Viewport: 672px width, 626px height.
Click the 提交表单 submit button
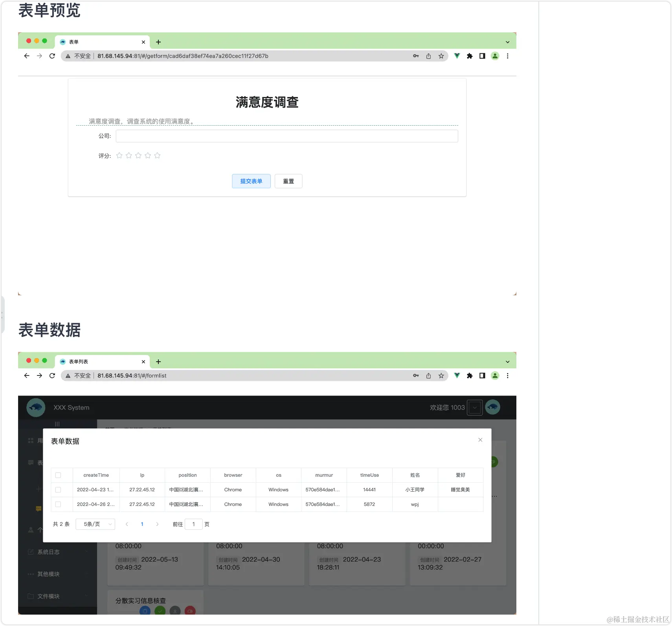pyautogui.click(x=251, y=181)
